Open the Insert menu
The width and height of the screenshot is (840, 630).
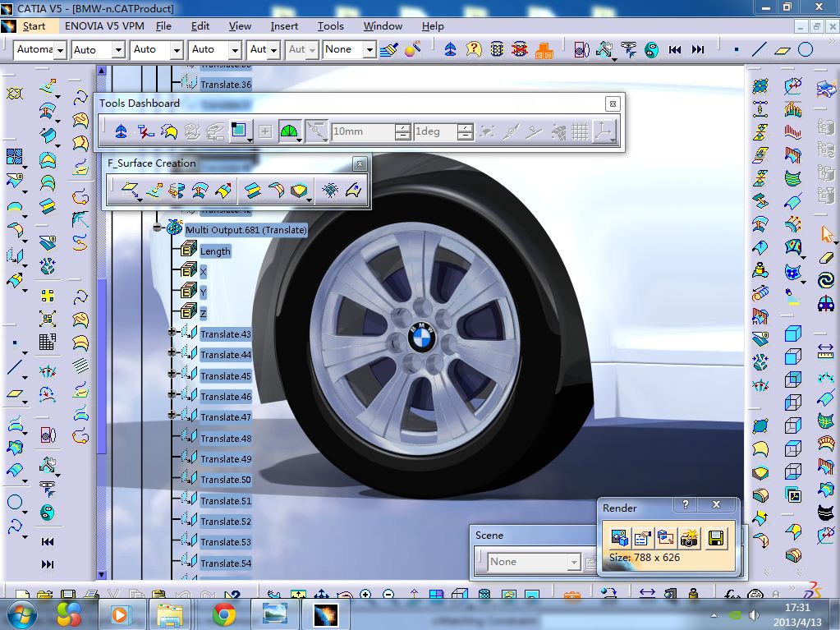284,25
